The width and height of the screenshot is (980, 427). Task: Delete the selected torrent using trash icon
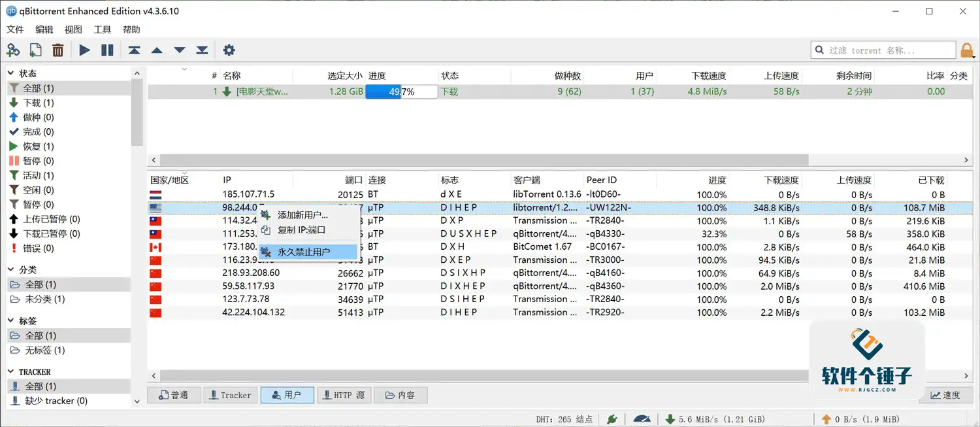tap(57, 50)
